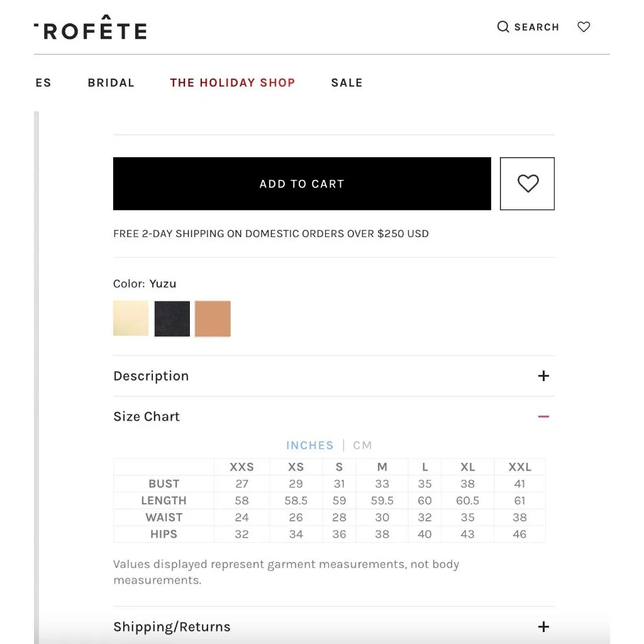Switch size chart to INCHES
The width and height of the screenshot is (644, 644).
tap(309, 445)
